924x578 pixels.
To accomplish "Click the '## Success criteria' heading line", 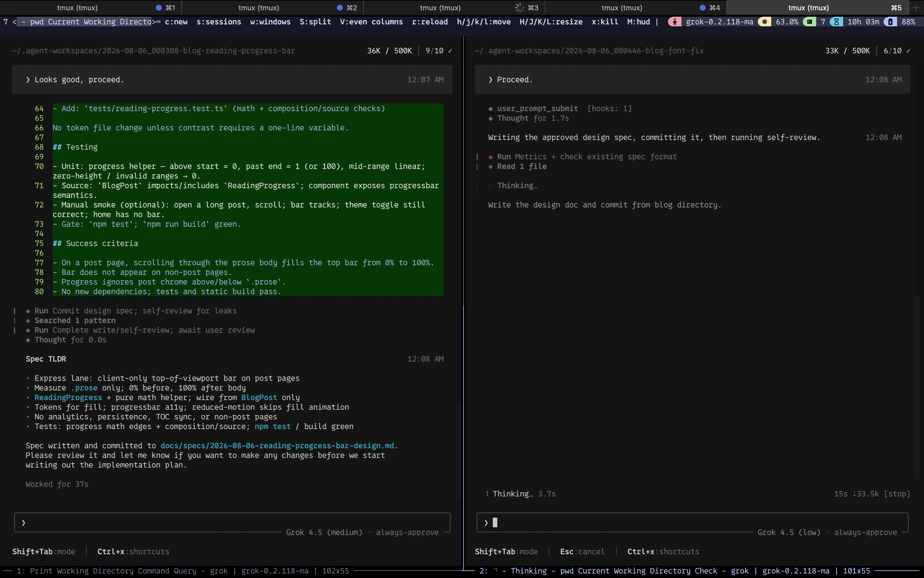I will pos(95,243).
